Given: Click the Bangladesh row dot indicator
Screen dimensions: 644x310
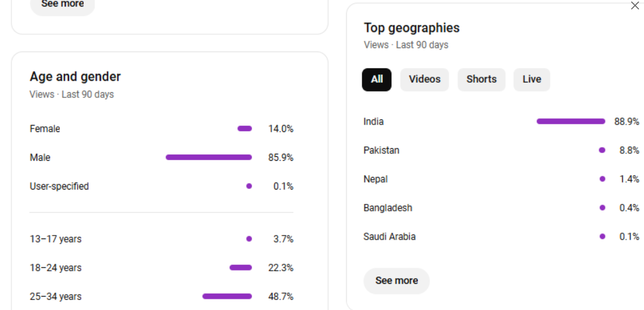Looking at the screenshot, I should [602, 208].
